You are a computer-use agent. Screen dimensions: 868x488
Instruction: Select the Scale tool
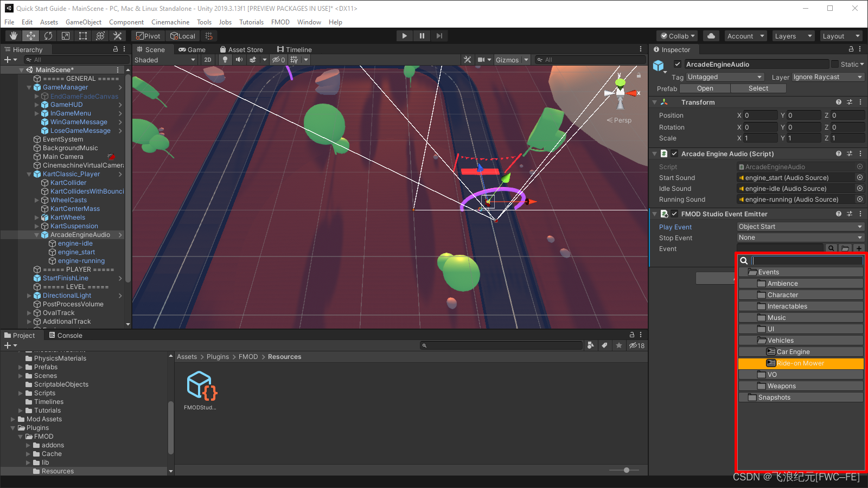point(66,36)
